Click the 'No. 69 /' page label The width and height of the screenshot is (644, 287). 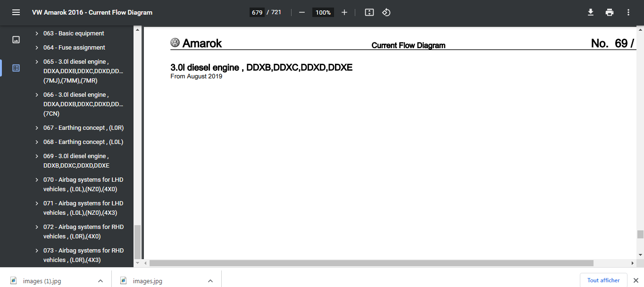[613, 43]
